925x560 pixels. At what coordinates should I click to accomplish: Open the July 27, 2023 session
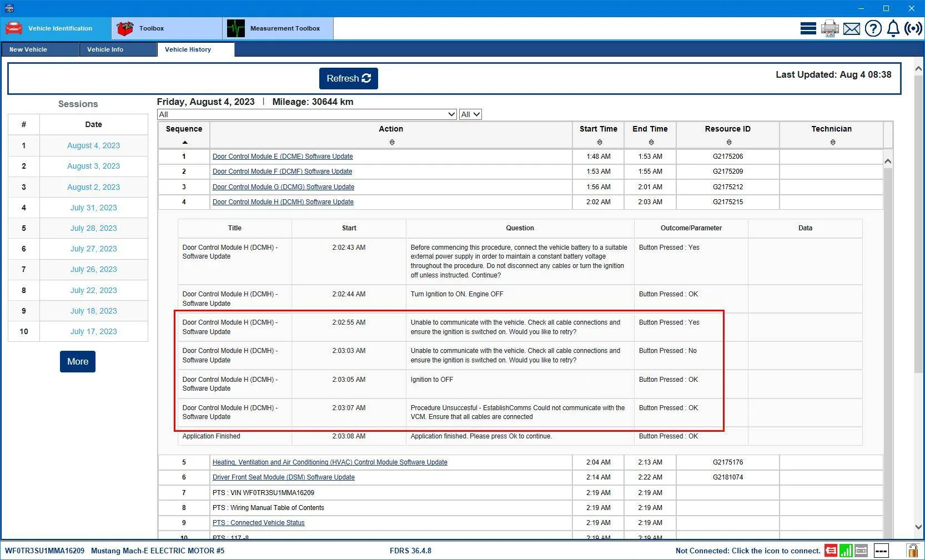pos(93,249)
